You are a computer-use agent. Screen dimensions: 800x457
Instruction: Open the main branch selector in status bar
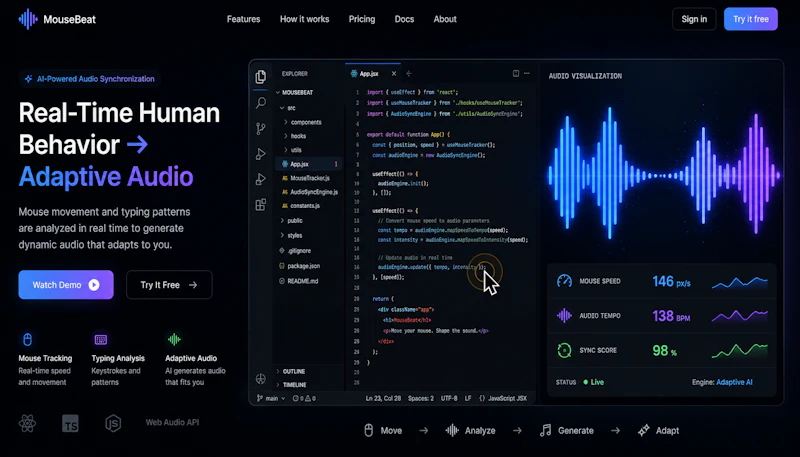pyautogui.click(x=271, y=398)
